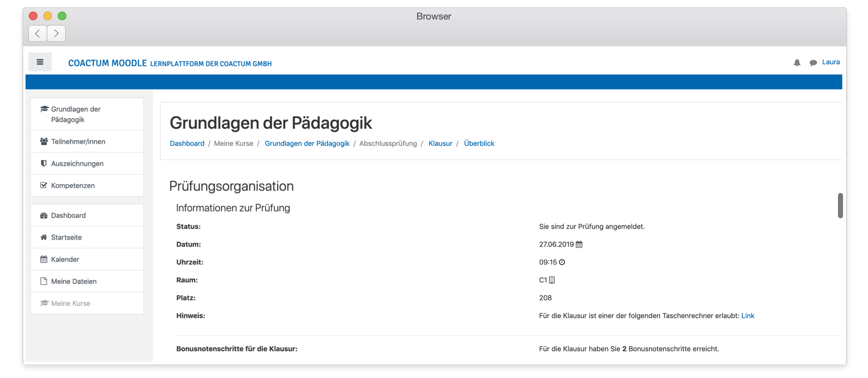Click the clock icon next to 09:15
Image resolution: width=868 pixels, height=378 pixels.
tap(562, 262)
